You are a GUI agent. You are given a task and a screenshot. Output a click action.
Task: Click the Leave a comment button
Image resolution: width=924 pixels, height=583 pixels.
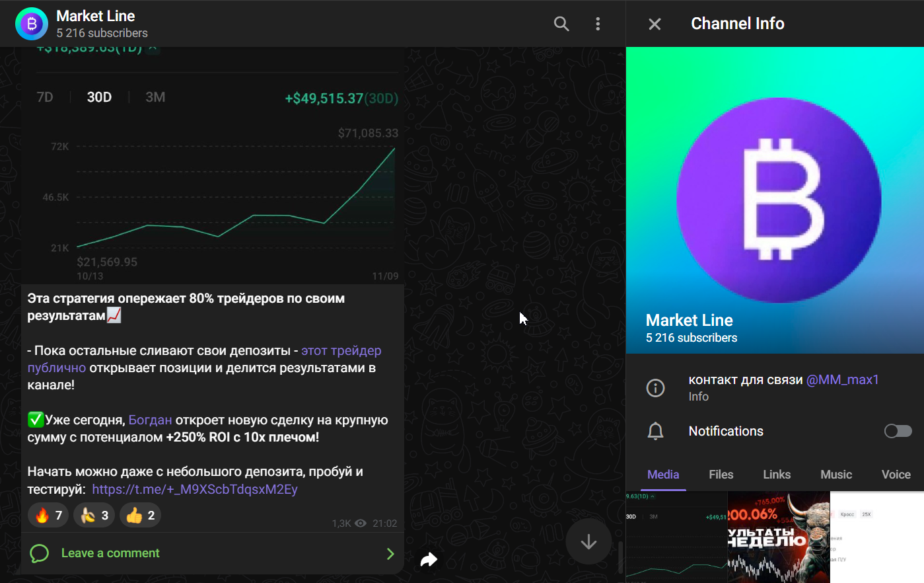click(x=110, y=553)
